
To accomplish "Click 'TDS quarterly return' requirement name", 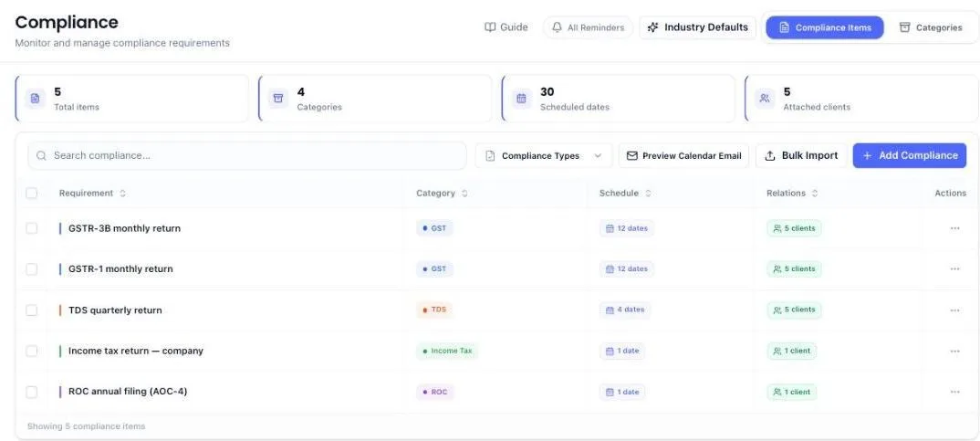I will [115, 310].
